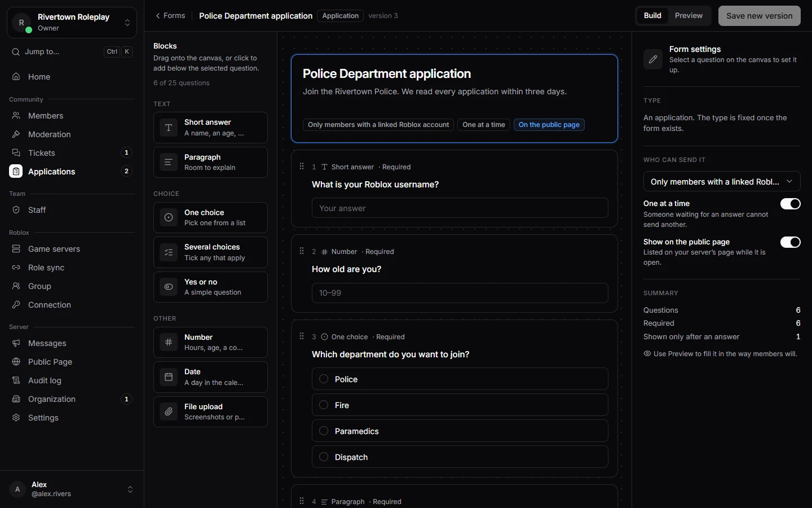Toggle Show on the public page switch
This screenshot has width=812, height=508.
(790, 242)
